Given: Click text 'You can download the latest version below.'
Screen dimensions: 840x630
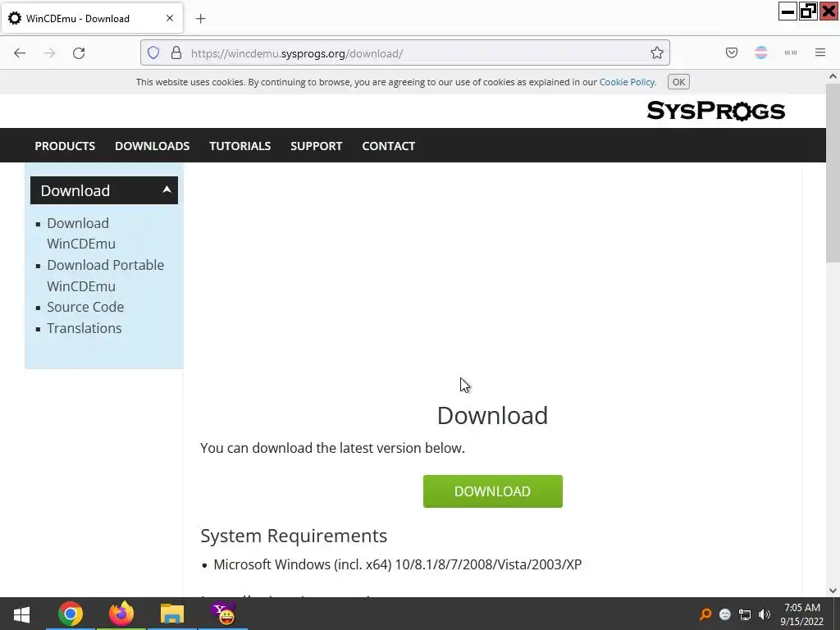Looking at the screenshot, I should pyautogui.click(x=333, y=448).
